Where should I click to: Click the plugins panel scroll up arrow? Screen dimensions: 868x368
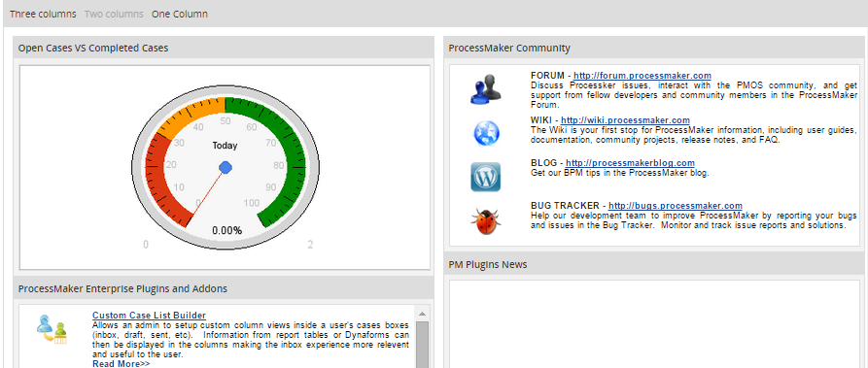[x=423, y=314]
